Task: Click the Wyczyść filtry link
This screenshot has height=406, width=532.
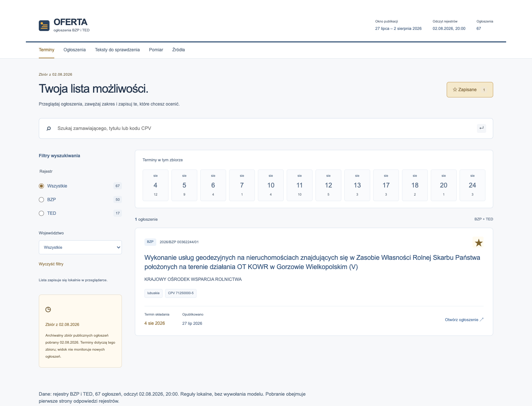Action: click(x=51, y=264)
